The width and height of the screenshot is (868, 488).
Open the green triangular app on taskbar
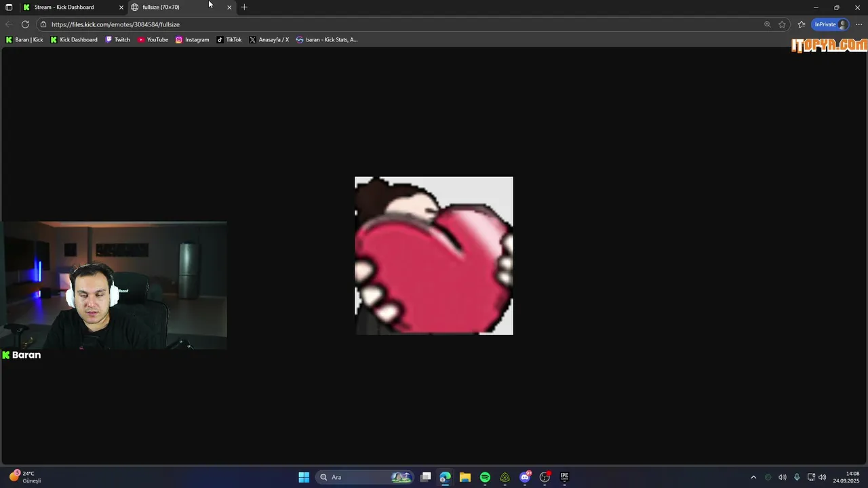point(505,477)
